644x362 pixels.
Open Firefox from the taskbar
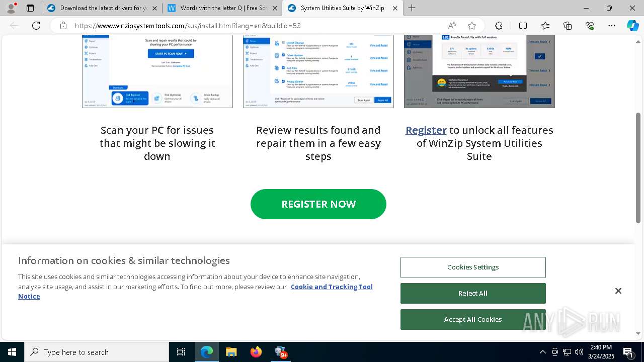(256, 352)
